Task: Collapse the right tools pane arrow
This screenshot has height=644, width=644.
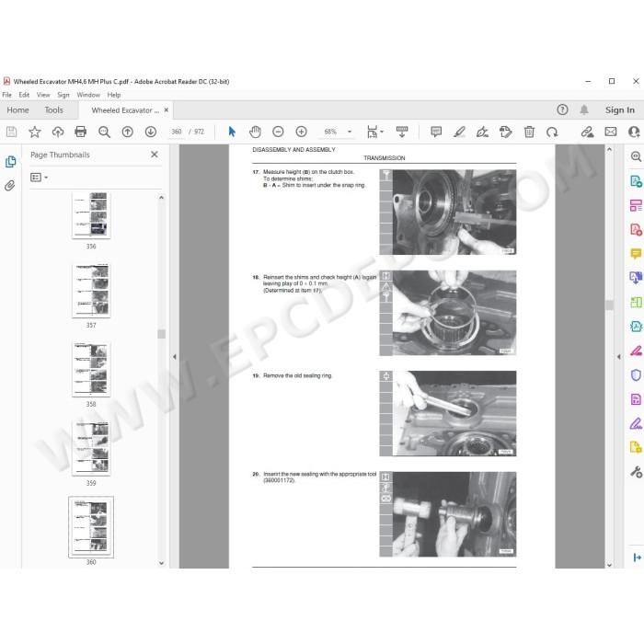Action: [618, 357]
